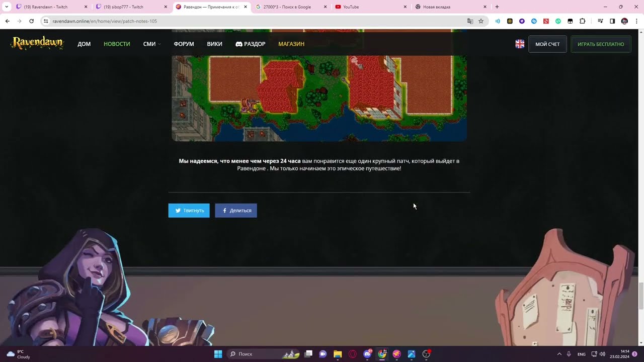
Task: Open the МАГАЗИН shop
Action: 291,44
